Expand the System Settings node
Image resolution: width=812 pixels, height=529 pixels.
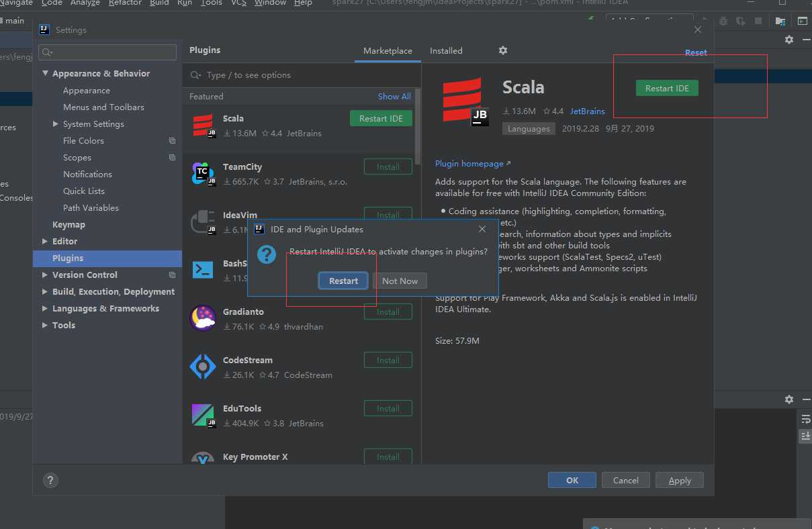(x=56, y=124)
